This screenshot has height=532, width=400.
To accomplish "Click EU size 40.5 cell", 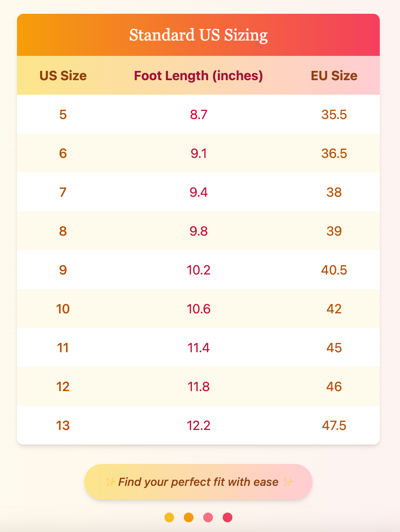I will click(334, 270).
